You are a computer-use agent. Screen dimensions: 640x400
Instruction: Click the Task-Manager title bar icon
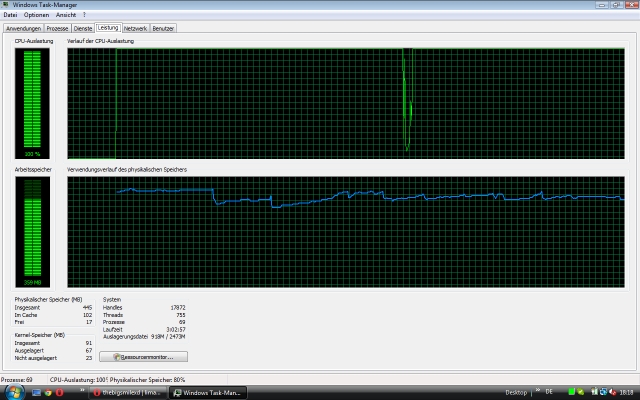point(5,4)
